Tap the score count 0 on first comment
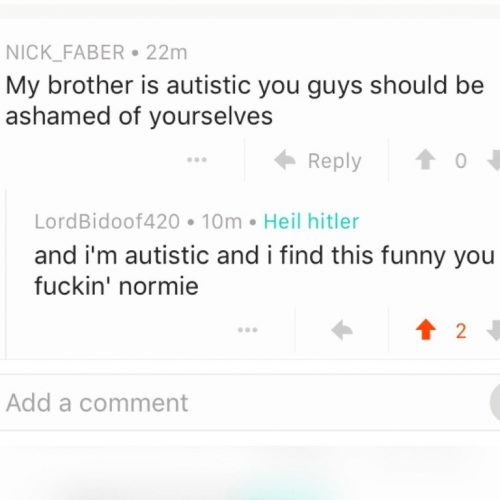 click(x=461, y=161)
